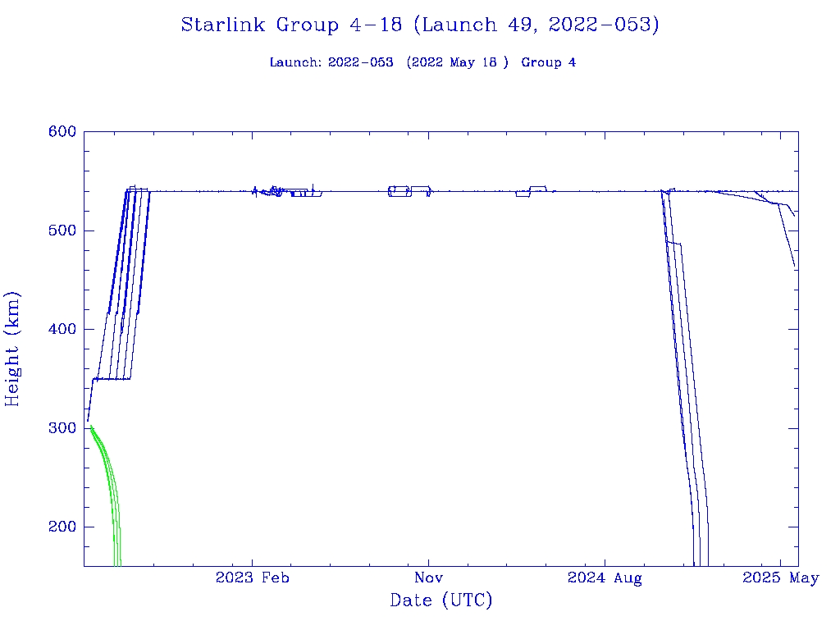Click the x-axis date '2024 Aug'
The height and width of the screenshot is (630, 840).
[x=605, y=578]
